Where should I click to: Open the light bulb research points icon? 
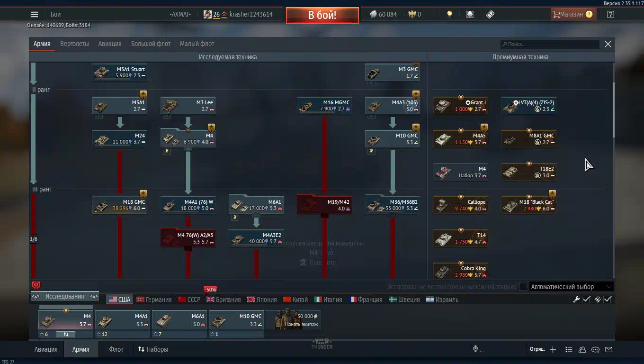[x=449, y=14]
